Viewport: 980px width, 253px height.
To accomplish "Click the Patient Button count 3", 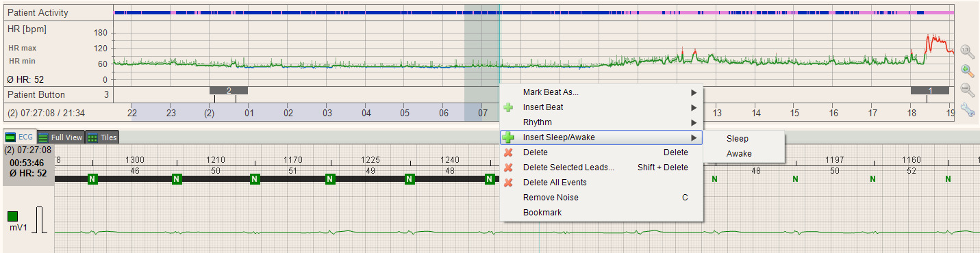I will 106,94.
